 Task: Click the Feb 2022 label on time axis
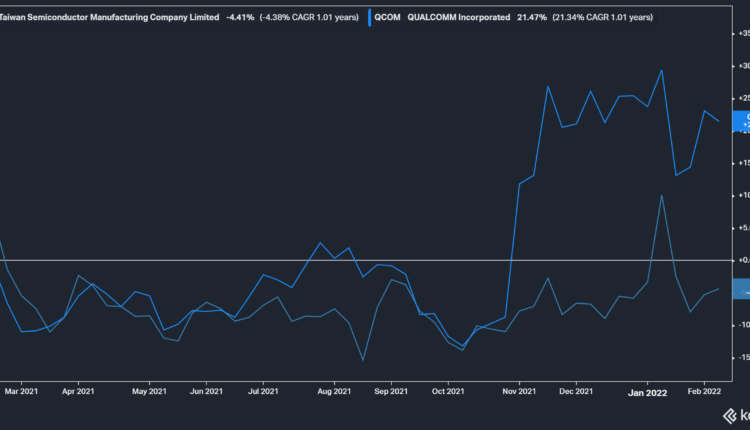pos(705,392)
